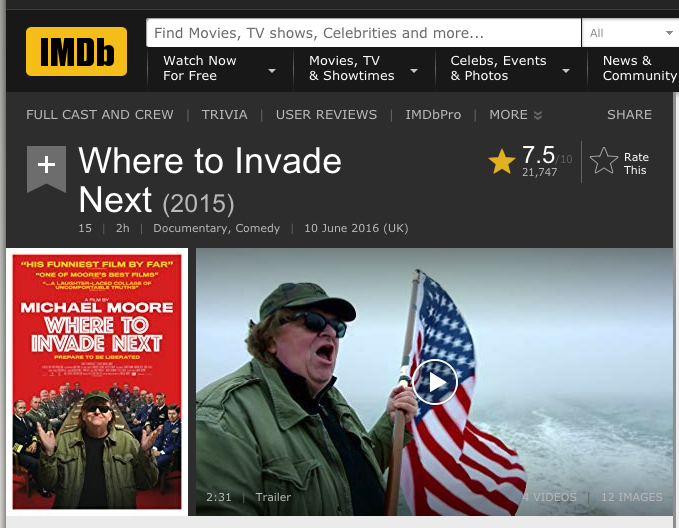
Task: Focus the IMDb search field
Action: pyautogui.click(x=363, y=33)
